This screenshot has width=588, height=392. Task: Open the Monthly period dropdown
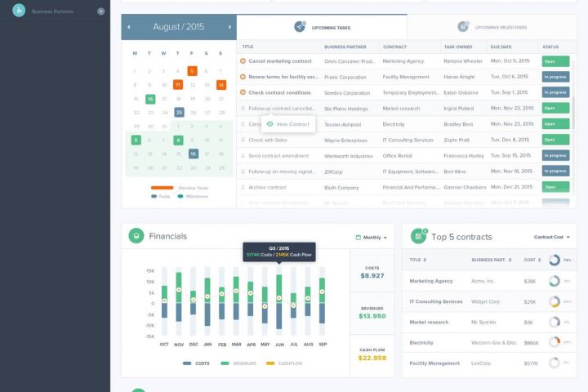pyautogui.click(x=371, y=238)
